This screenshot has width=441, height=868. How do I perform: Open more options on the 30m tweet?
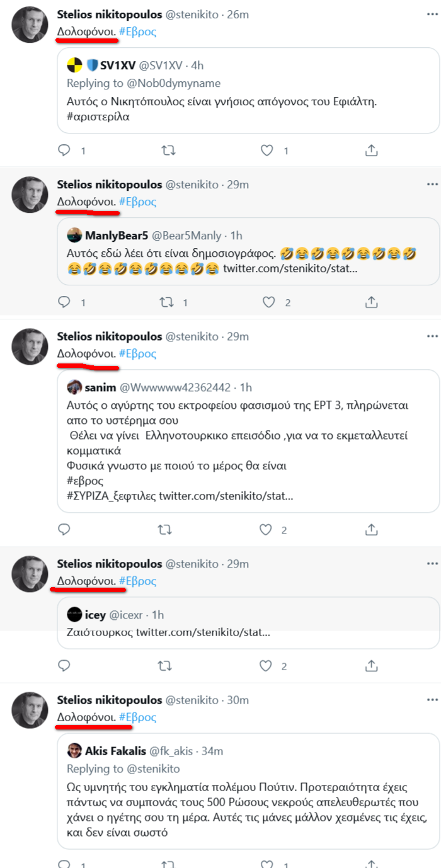[432, 700]
